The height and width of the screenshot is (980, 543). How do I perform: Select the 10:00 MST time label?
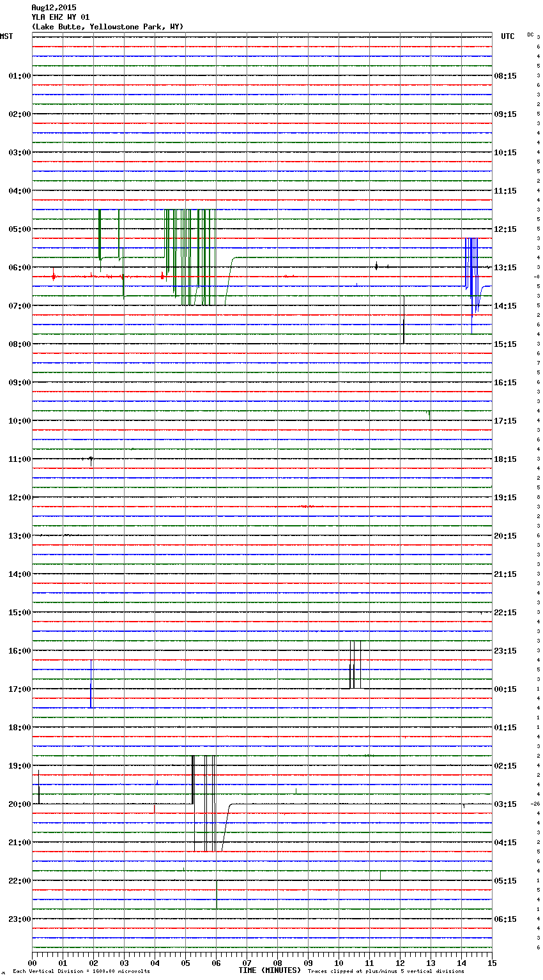(20, 421)
